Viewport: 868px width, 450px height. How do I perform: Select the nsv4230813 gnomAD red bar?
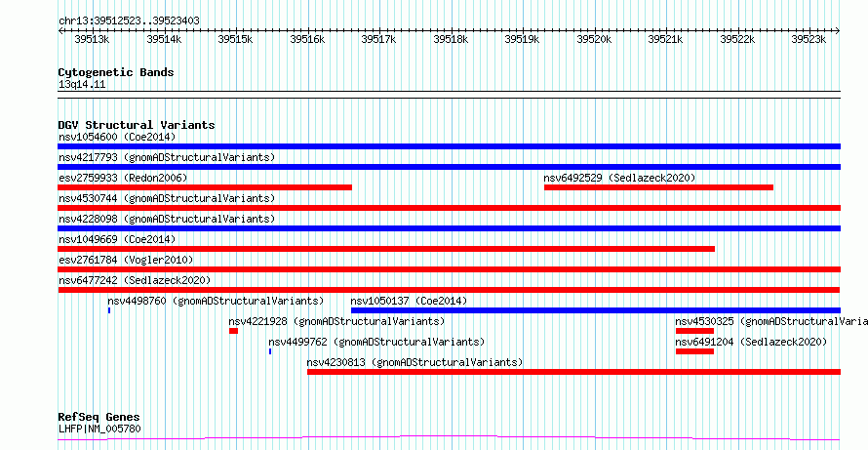pyautogui.click(x=574, y=372)
